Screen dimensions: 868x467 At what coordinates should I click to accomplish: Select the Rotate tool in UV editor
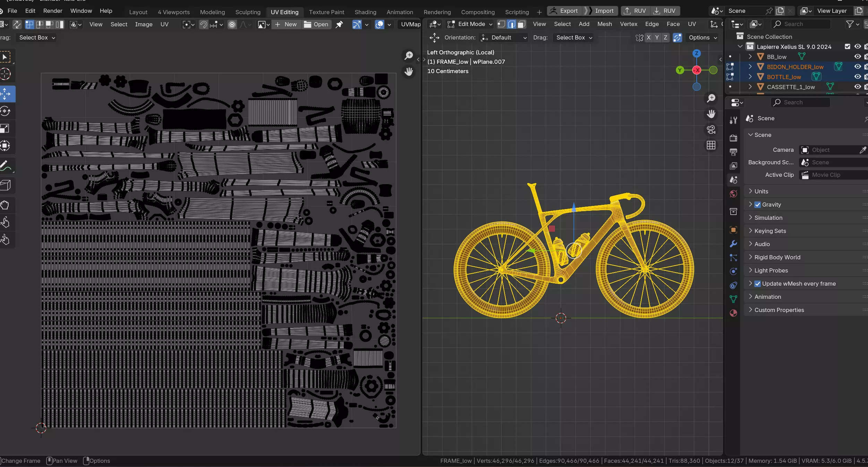[5, 111]
